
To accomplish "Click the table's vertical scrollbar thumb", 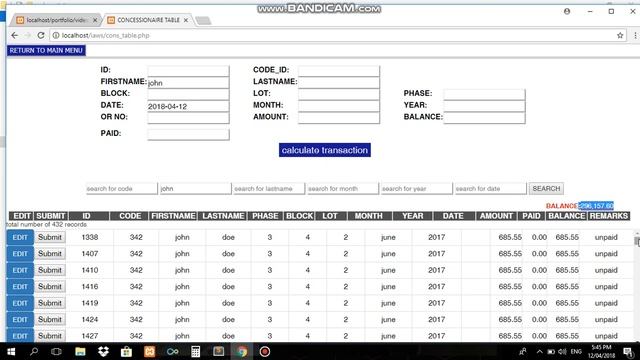I will [637, 242].
